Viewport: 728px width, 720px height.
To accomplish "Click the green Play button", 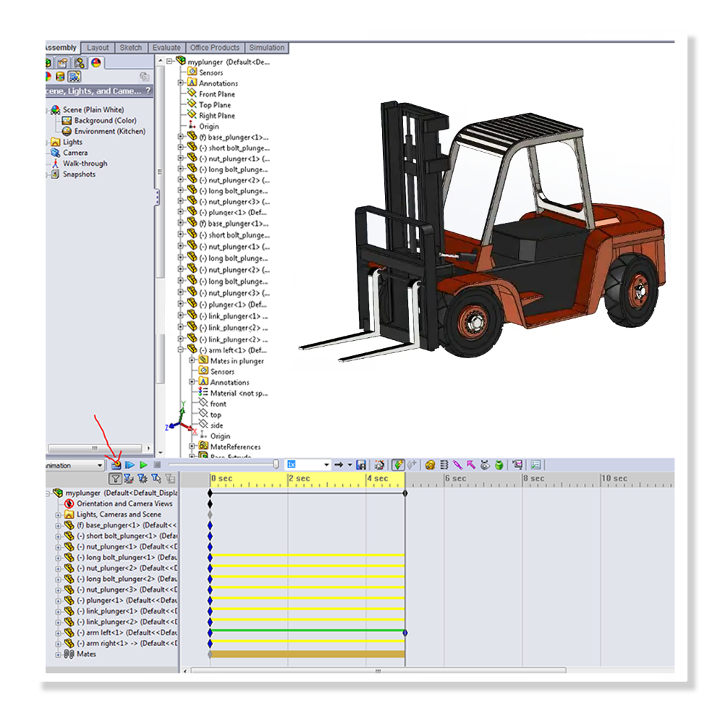I will 143,465.
